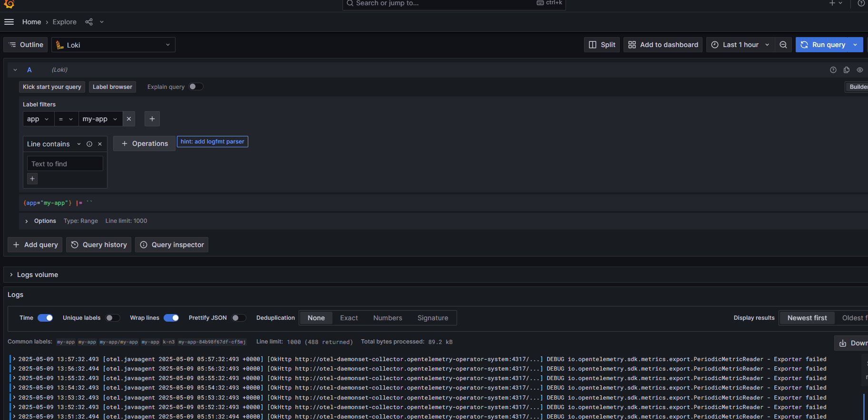Enable the Prettify JSON switch
The height and width of the screenshot is (420, 868).
[239, 318]
